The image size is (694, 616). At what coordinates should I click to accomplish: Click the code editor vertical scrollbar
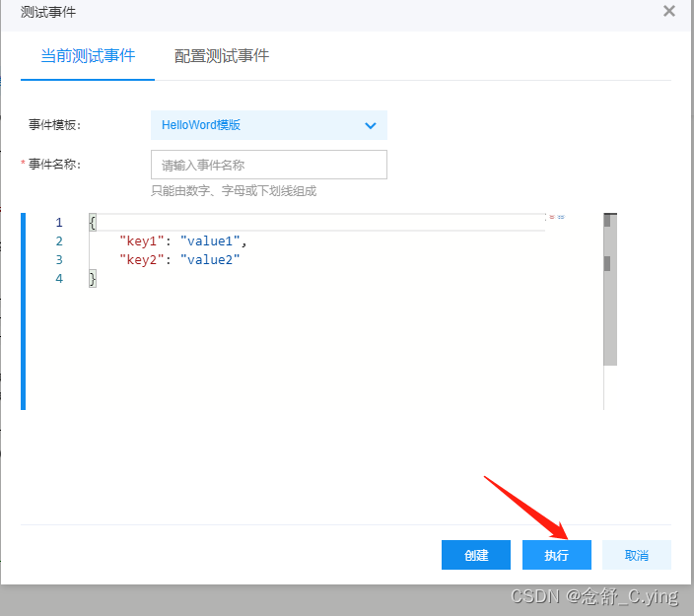tap(610, 290)
